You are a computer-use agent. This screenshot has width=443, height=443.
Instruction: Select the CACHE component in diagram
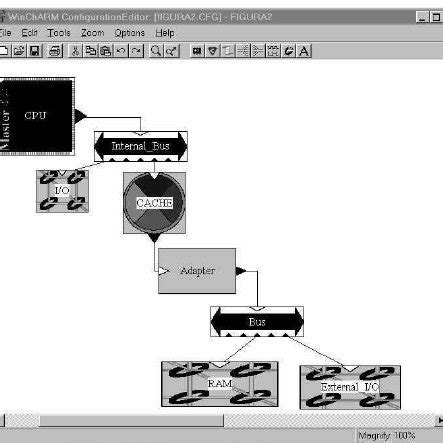pyautogui.click(x=154, y=203)
